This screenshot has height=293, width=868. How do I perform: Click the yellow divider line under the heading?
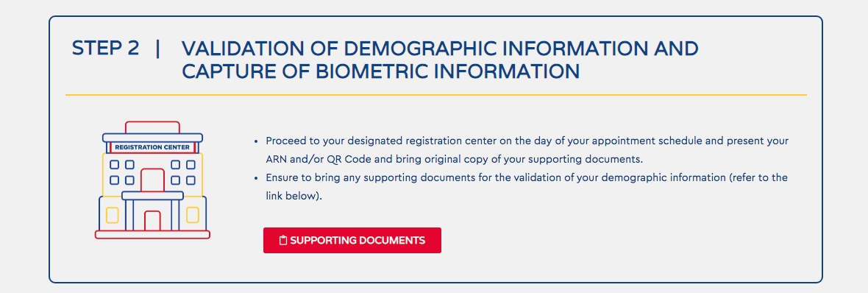435,95
